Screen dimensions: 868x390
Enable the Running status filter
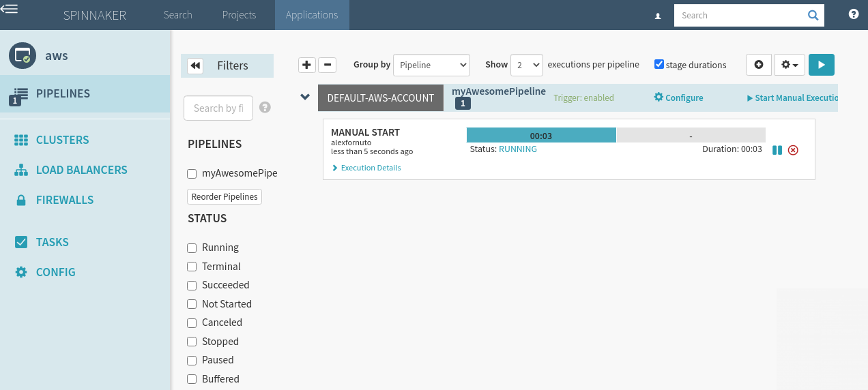192,247
